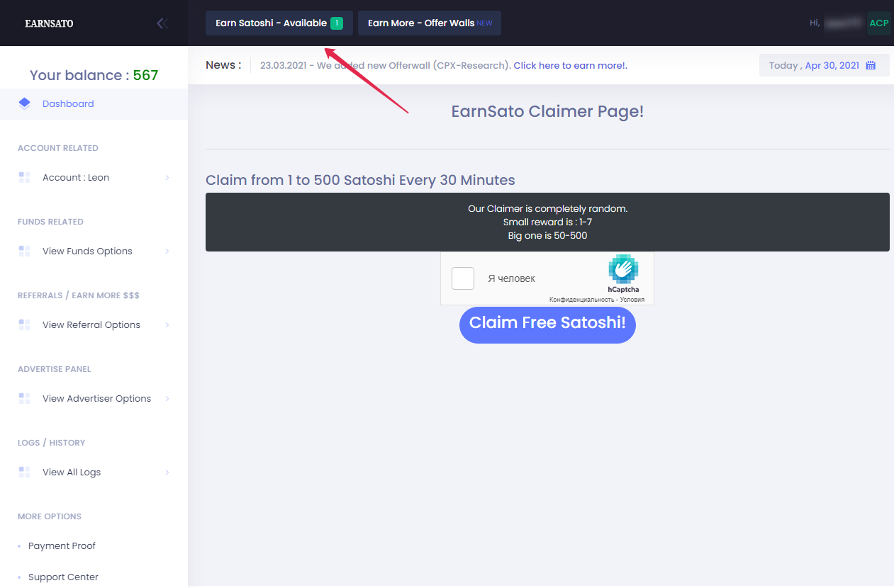
Task: Click the icon beside View Advertiser Options
Action: coord(24,398)
